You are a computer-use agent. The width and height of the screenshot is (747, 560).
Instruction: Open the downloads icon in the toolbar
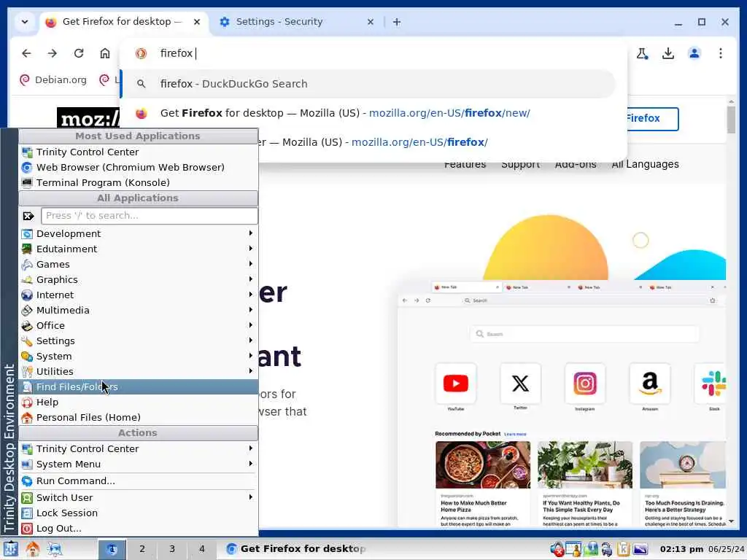668,53
